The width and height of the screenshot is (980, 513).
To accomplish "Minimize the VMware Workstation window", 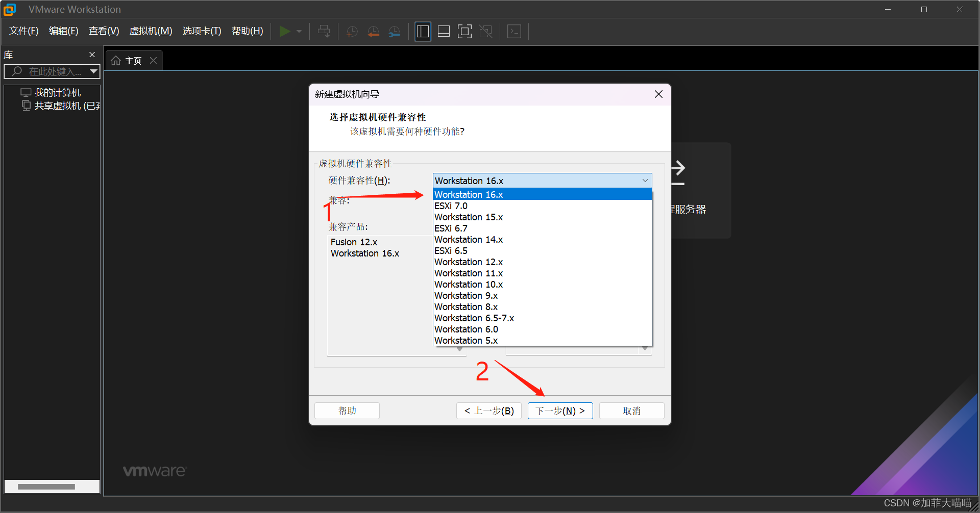I will point(888,9).
